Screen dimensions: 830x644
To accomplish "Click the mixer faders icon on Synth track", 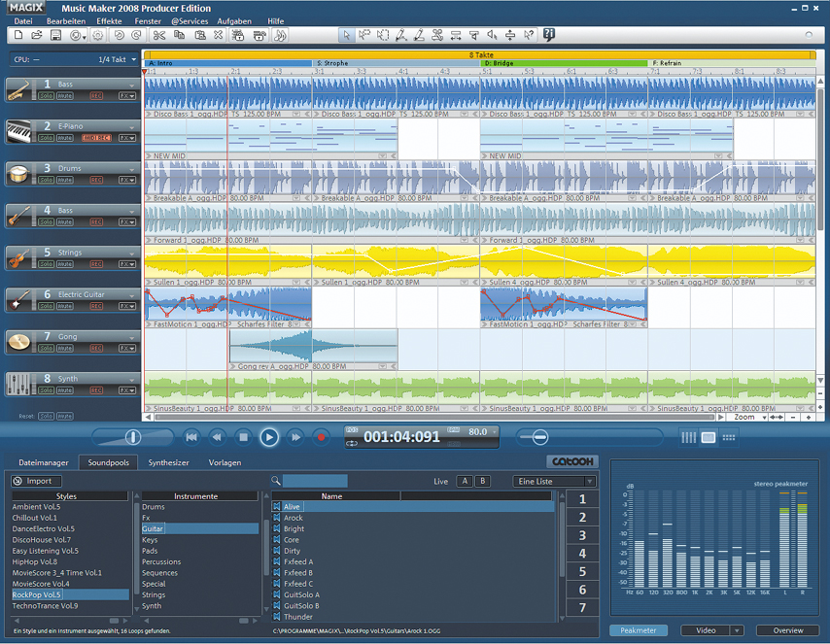I will click(x=18, y=385).
